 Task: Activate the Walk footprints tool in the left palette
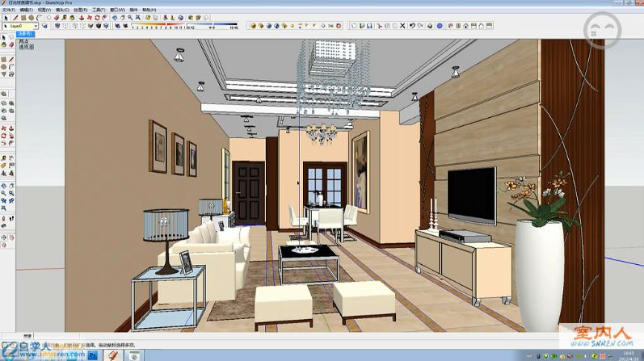(x=11, y=218)
